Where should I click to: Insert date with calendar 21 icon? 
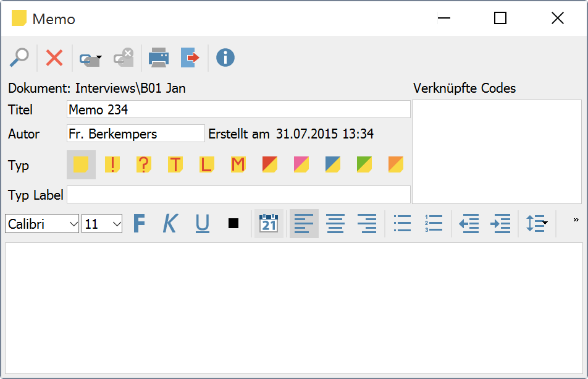269,223
